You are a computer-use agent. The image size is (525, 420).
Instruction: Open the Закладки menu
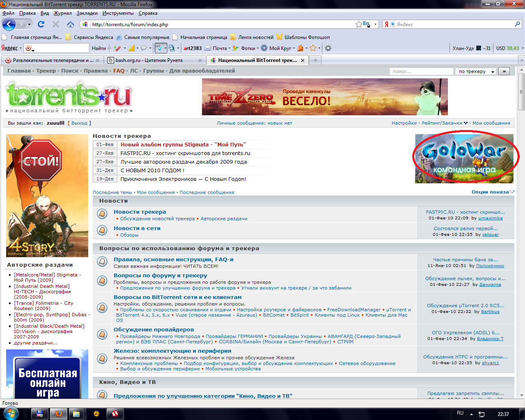coord(87,13)
